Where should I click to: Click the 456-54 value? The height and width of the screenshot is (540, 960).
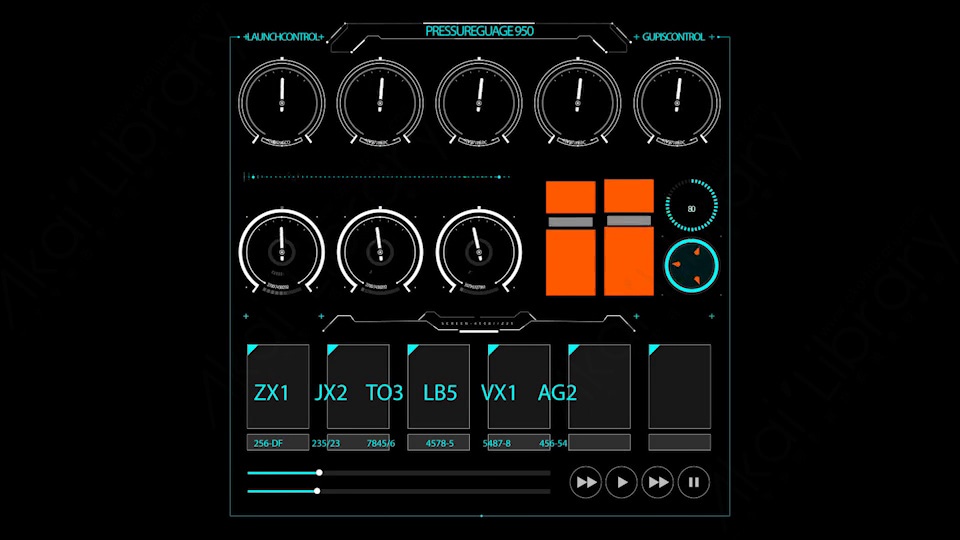[553, 443]
